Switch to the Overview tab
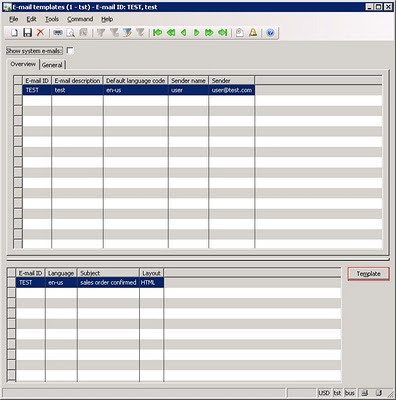The image size is (396, 400). coord(23,64)
